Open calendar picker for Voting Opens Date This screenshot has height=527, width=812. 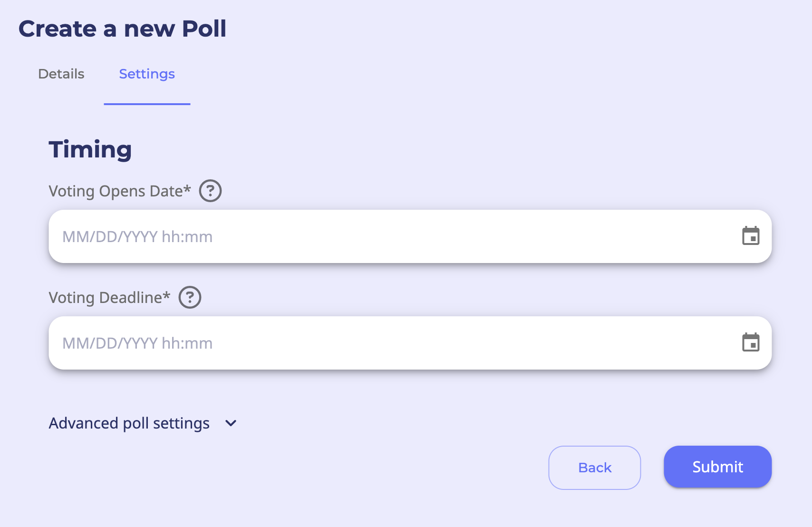click(751, 236)
